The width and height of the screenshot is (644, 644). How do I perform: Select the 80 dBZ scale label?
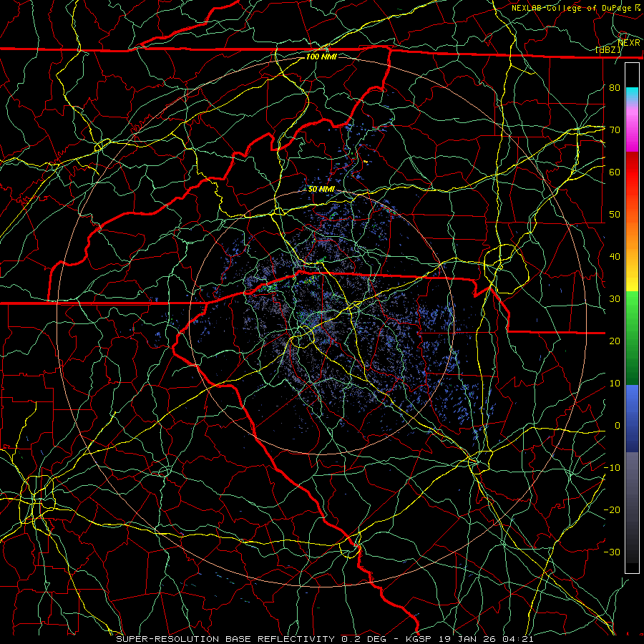pos(615,87)
